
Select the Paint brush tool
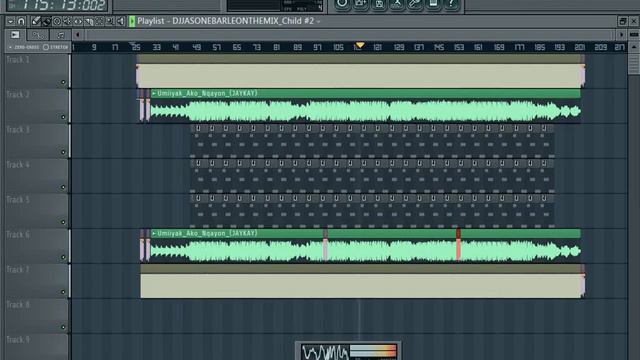pyautogui.click(x=47, y=21)
